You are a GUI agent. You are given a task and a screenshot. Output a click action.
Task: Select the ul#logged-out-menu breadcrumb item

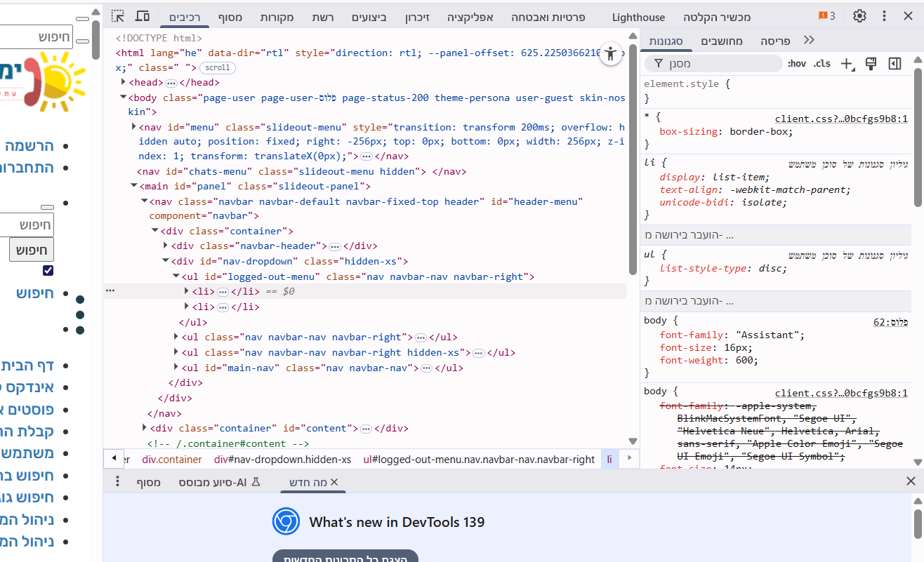point(479,460)
